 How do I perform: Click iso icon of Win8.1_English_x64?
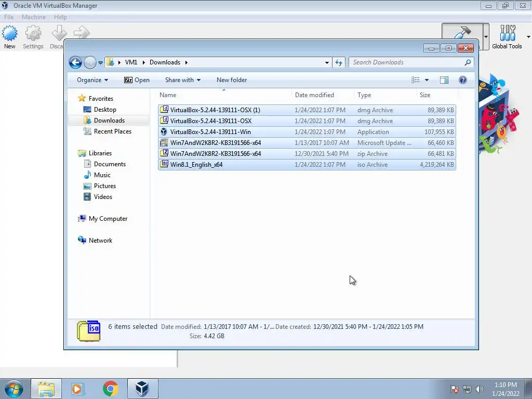click(164, 164)
